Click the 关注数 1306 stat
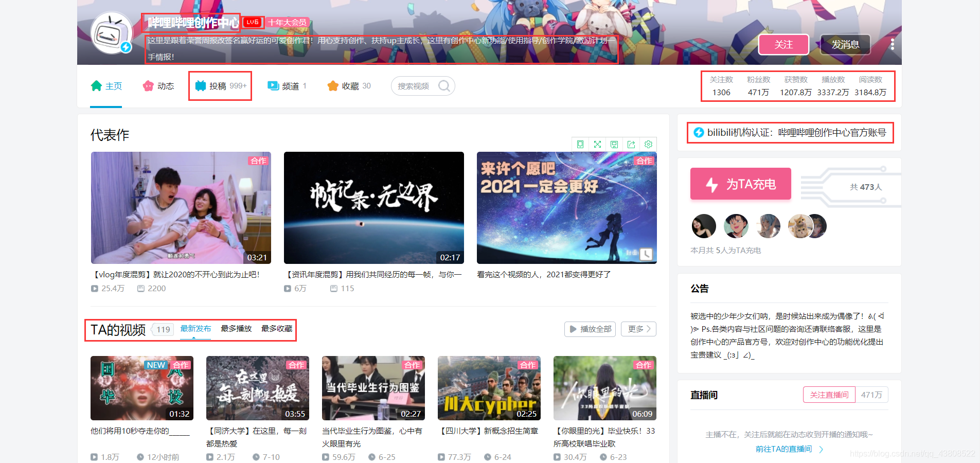 pyautogui.click(x=721, y=86)
